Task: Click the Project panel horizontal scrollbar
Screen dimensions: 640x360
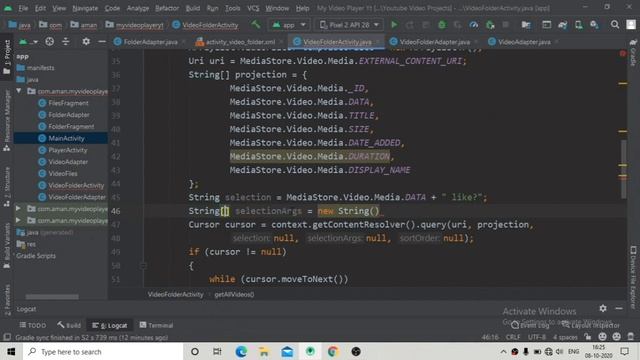Action: [52, 297]
